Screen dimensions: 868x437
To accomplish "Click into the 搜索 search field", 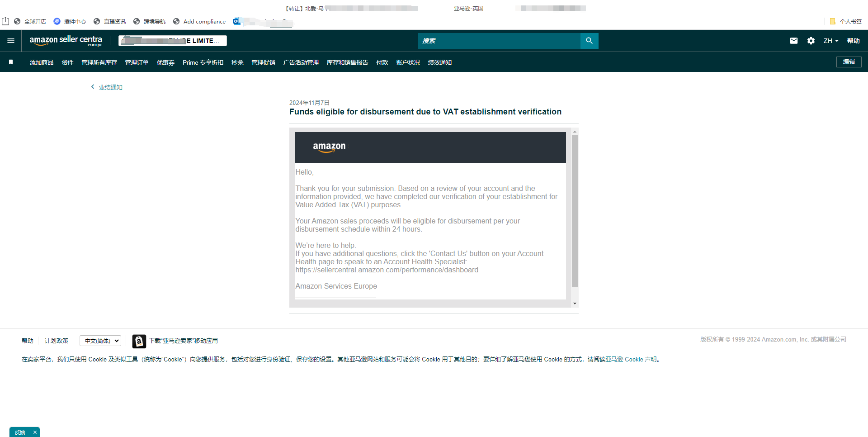I will tap(499, 41).
